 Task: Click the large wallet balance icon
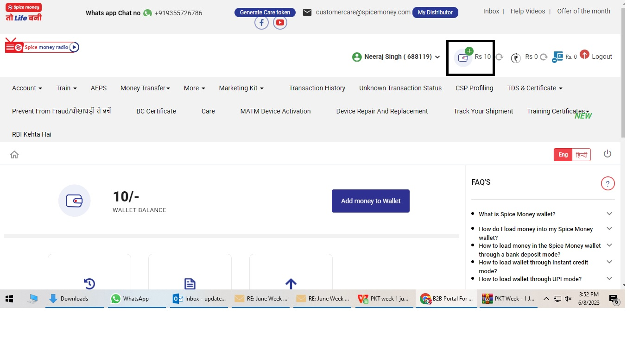(75, 201)
